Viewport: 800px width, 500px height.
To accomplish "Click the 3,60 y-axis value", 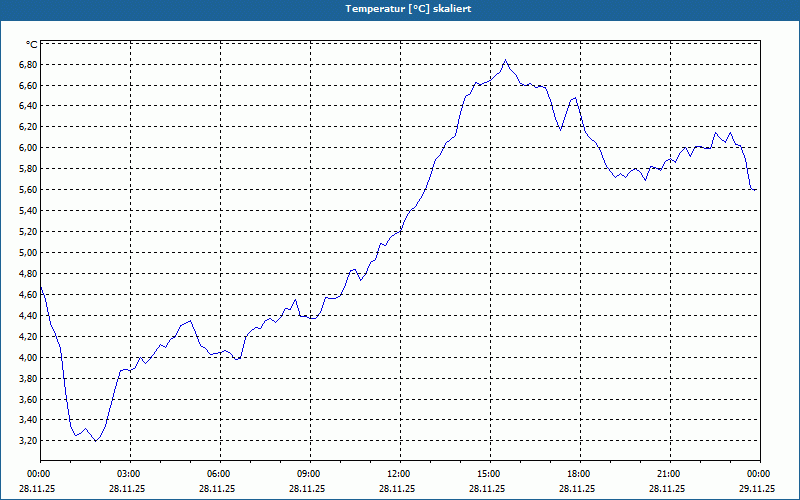I will tap(28, 400).
